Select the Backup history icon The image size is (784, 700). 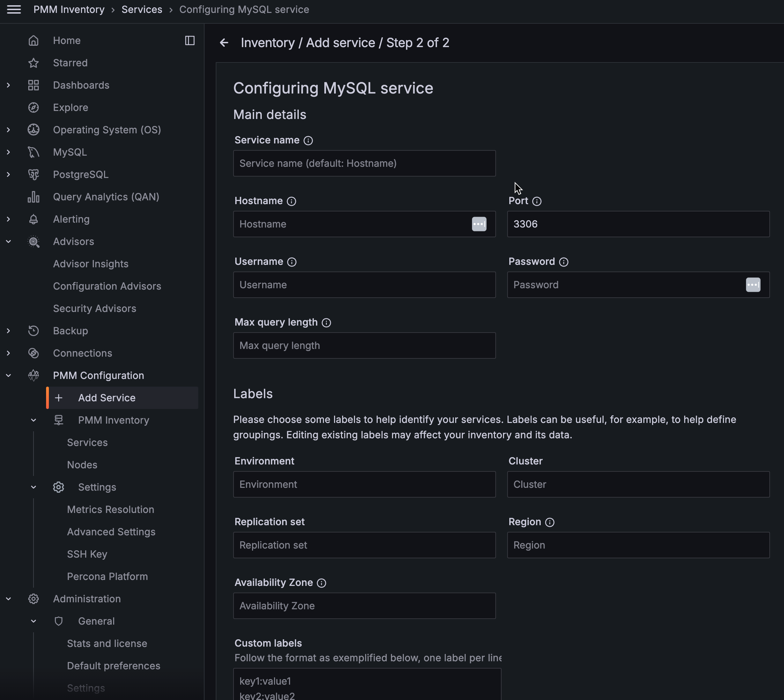pyautogui.click(x=34, y=330)
